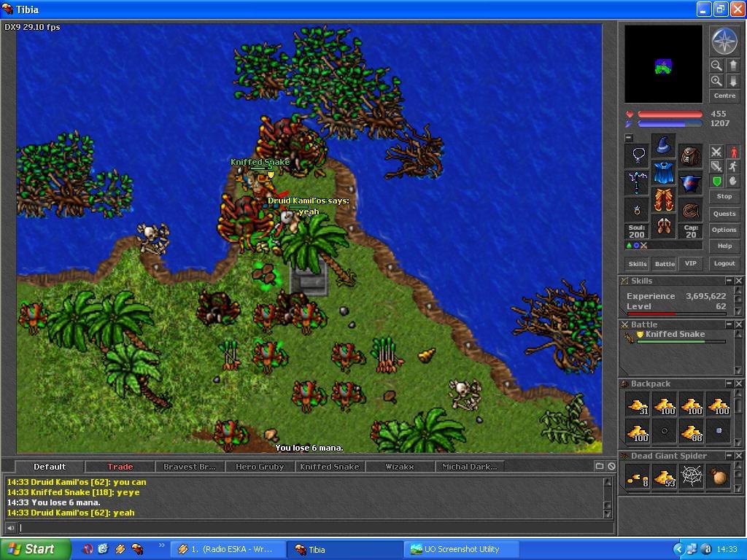Select Kniffed Snake in the Battle list
The image size is (747, 560).
tap(676, 337)
